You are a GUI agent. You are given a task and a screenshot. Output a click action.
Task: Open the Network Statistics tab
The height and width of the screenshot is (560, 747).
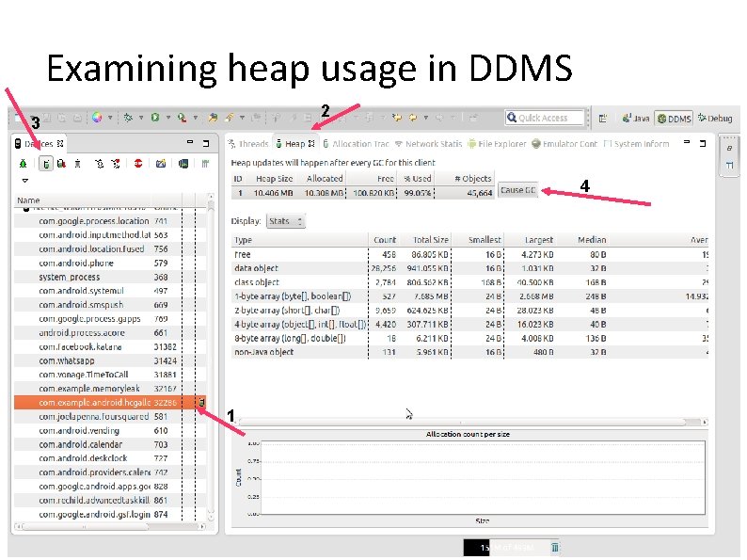pyautogui.click(x=428, y=143)
